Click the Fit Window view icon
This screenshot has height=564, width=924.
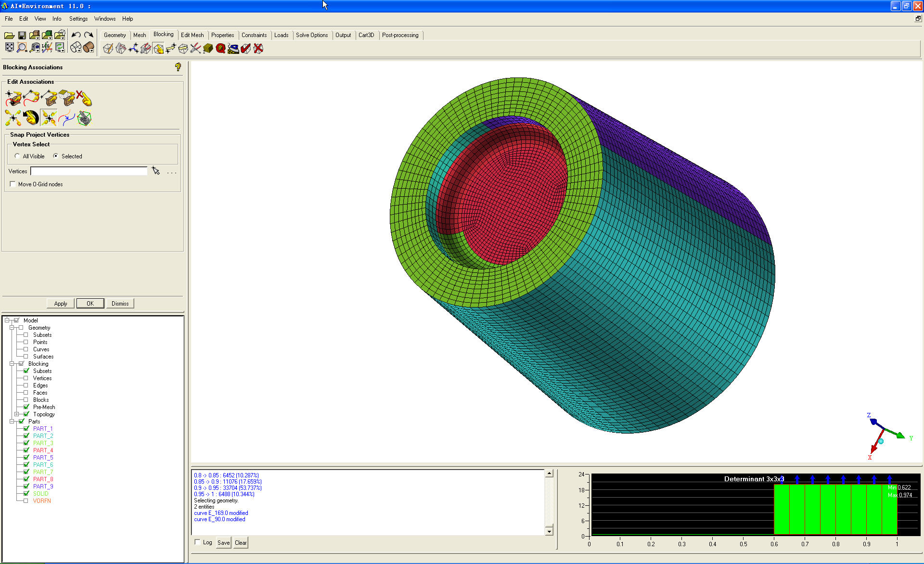pyautogui.click(x=9, y=47)
